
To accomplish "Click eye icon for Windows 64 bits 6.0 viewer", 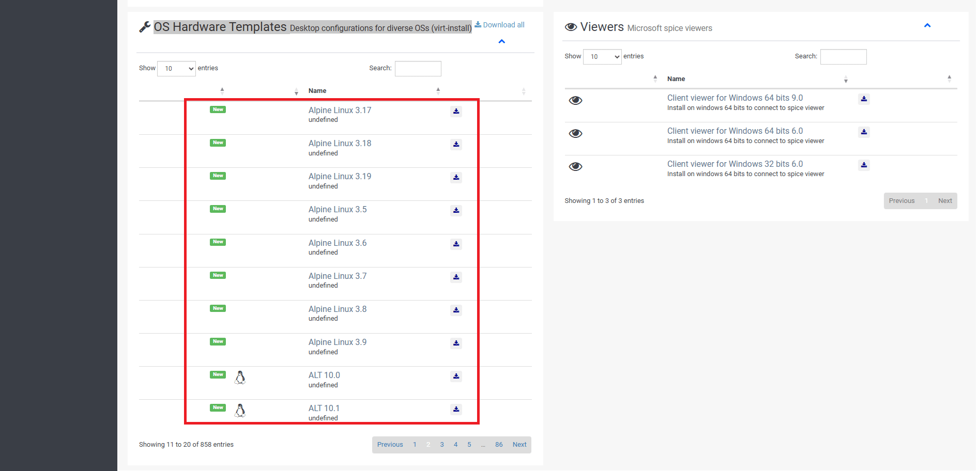I will click(x=575, y=134).
